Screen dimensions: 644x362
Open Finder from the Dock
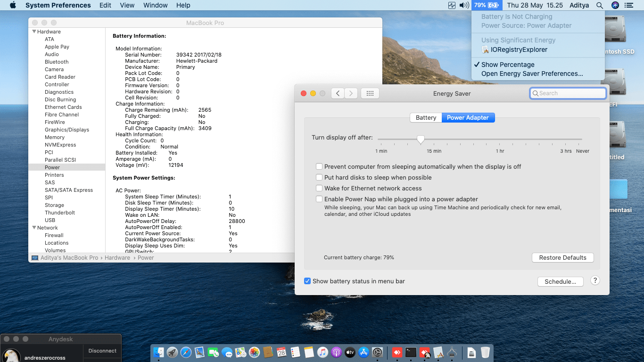coord(159,352)
